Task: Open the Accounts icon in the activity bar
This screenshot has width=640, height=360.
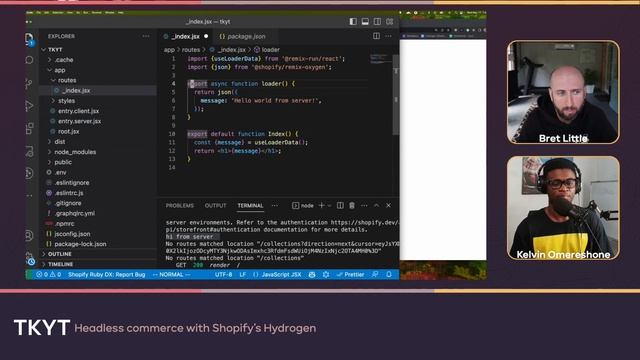Action: pos(29,236)
